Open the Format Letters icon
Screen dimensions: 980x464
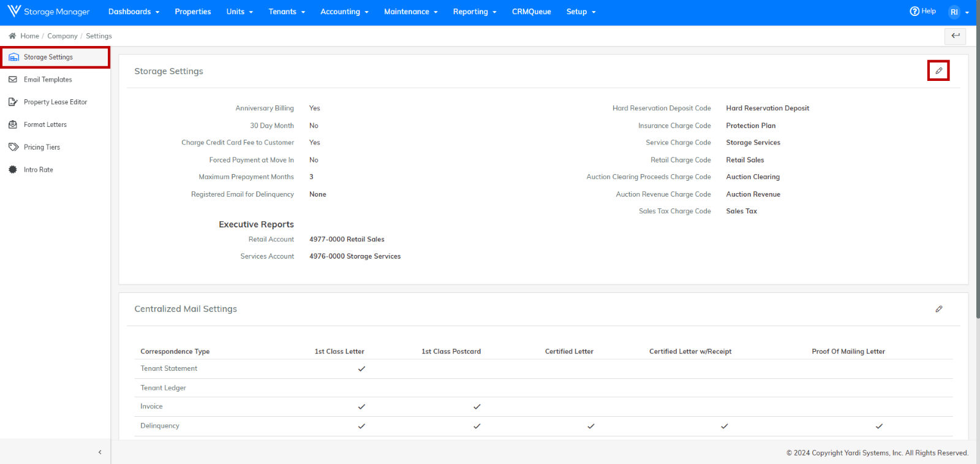(x=13, y=124)
